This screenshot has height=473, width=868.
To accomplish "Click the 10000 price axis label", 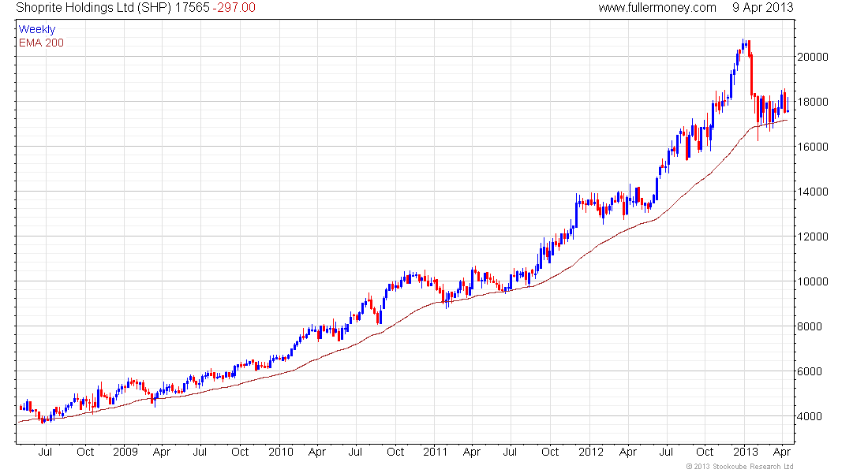I will (x=813, y=281).
